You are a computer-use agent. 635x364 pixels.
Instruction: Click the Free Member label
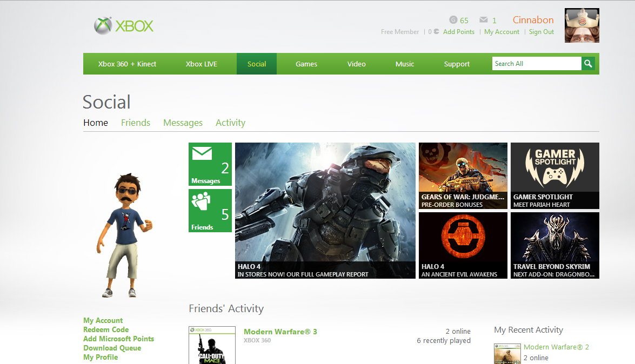pos(400,31)
